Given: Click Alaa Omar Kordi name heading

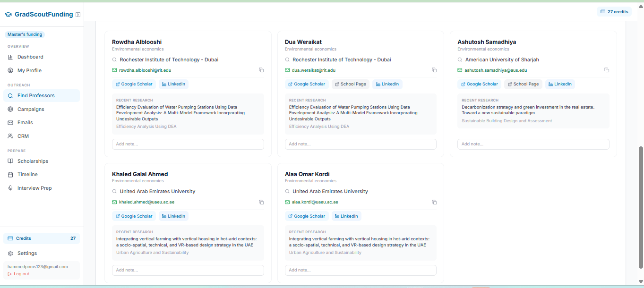Looking at the screenshot, I should point(307,174).
